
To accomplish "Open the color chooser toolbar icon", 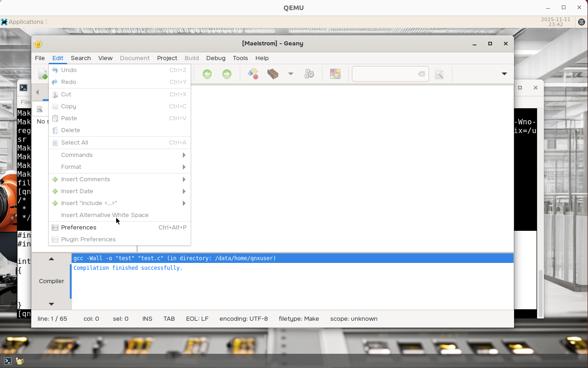I will click(x=335, y=74).
